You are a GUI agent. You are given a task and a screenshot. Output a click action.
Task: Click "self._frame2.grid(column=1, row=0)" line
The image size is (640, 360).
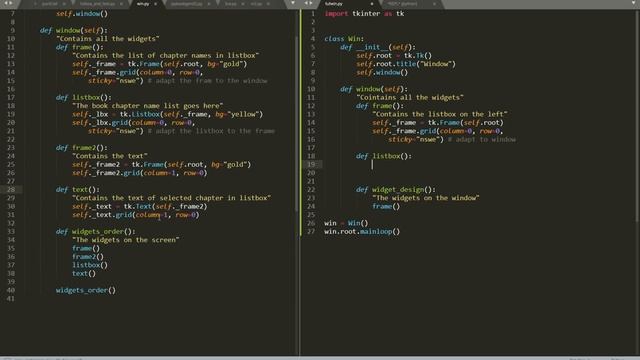tap(140, 173)
